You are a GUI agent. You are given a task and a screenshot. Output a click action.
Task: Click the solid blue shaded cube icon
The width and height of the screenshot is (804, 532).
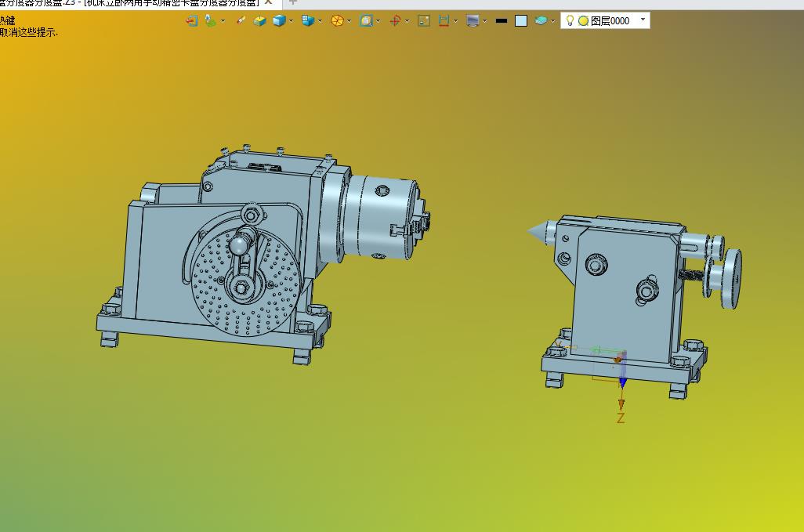(279, 21)
